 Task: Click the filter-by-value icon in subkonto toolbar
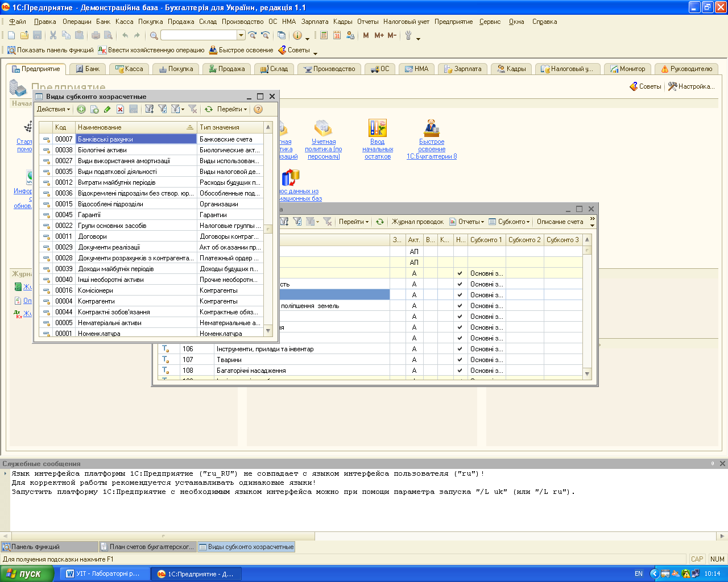tap(162, 109)
